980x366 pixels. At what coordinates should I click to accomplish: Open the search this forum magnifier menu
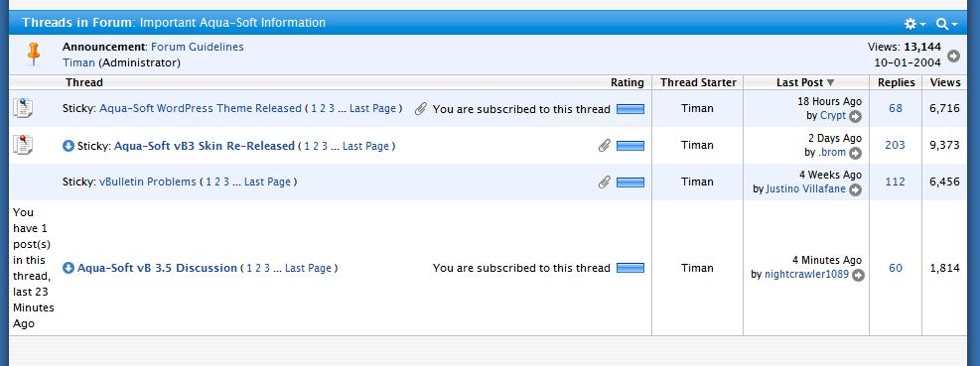(x=946, y=24)
